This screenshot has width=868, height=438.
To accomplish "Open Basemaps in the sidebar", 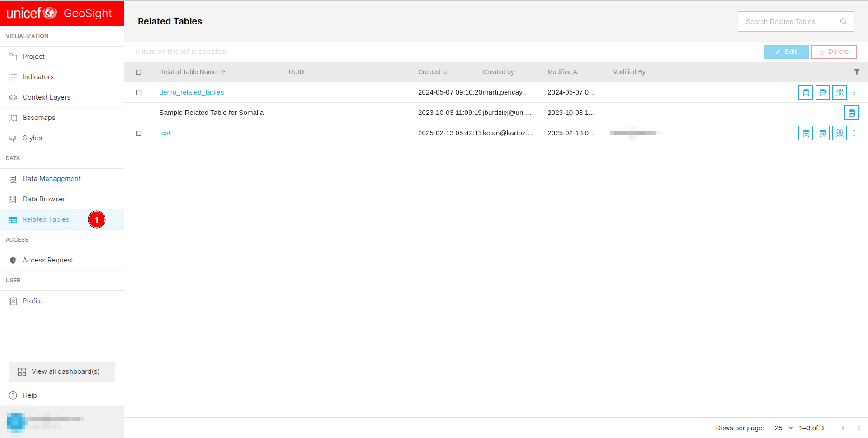I will [62, 118].
